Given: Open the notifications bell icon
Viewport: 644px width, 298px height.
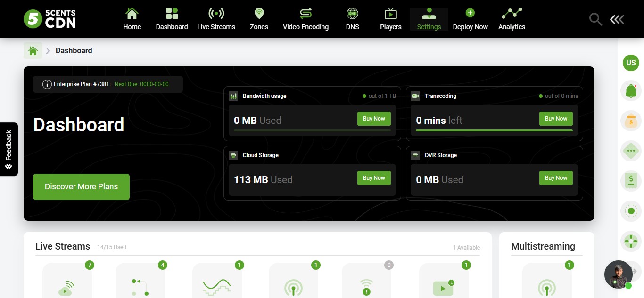Looking at the screenshot, I should tap(631, 90).
